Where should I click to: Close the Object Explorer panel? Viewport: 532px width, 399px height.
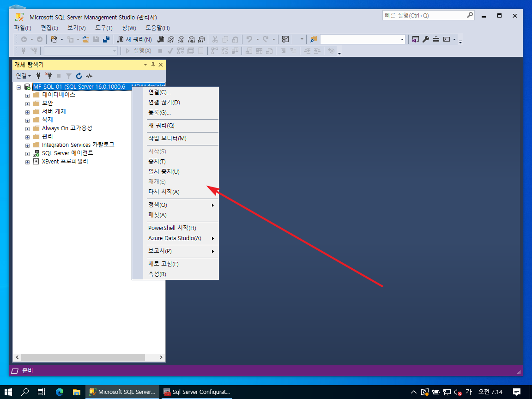tap(161, 65)
